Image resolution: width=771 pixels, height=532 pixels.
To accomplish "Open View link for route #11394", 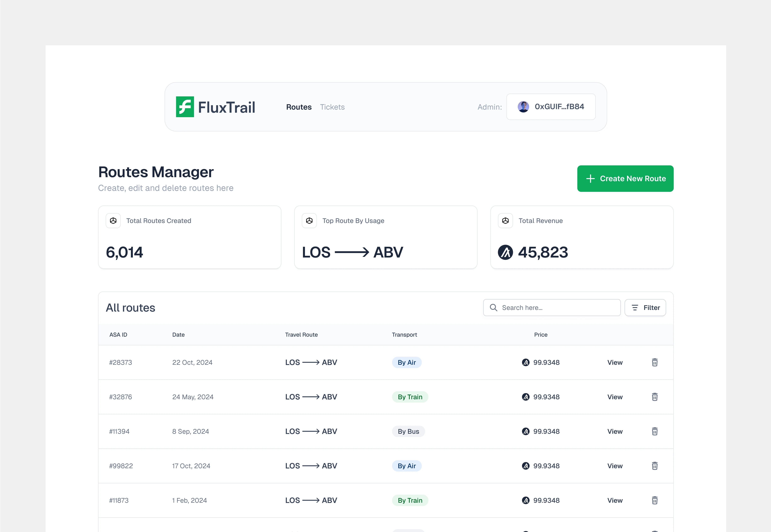I will pos(615,431).
